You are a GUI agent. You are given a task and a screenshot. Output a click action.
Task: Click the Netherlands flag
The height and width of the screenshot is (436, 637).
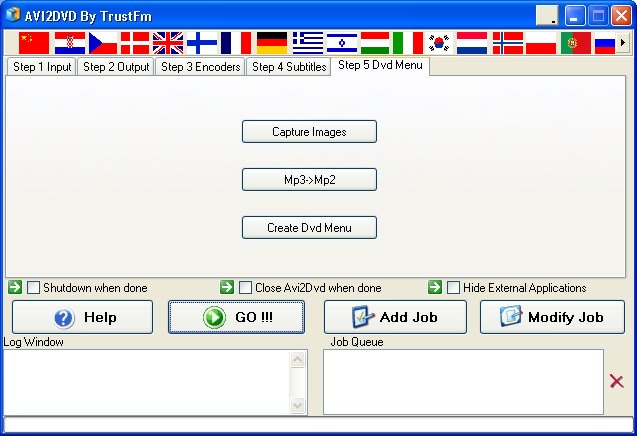point(472,43)
